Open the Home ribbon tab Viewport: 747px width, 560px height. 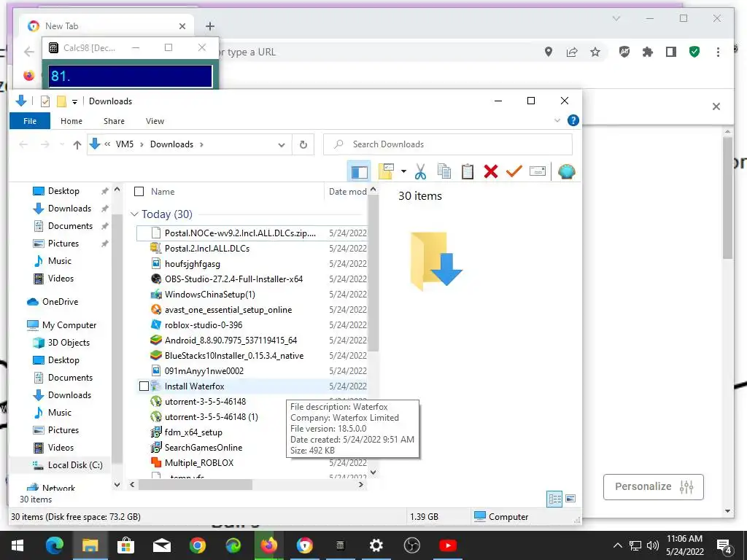pos(71,121)
